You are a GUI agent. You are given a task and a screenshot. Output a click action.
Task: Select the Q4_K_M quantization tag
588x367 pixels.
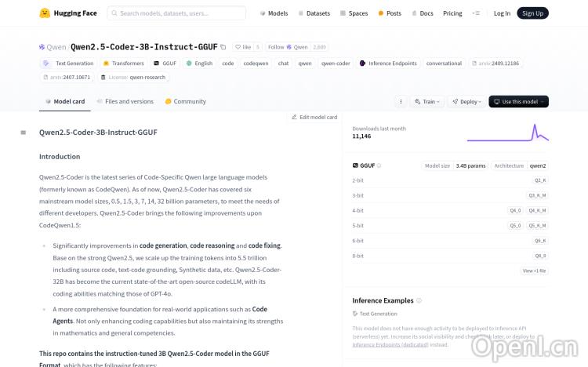tap(537, 210)
